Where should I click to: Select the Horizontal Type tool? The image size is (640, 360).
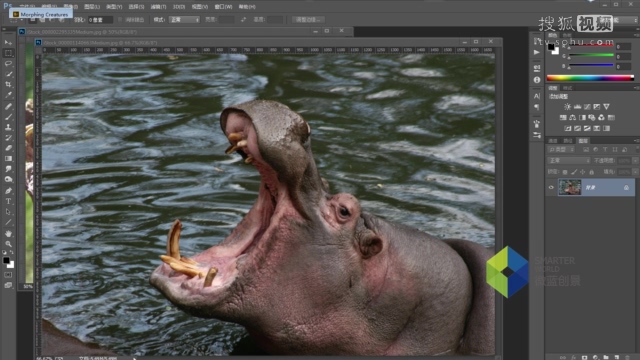coord(8,201)
